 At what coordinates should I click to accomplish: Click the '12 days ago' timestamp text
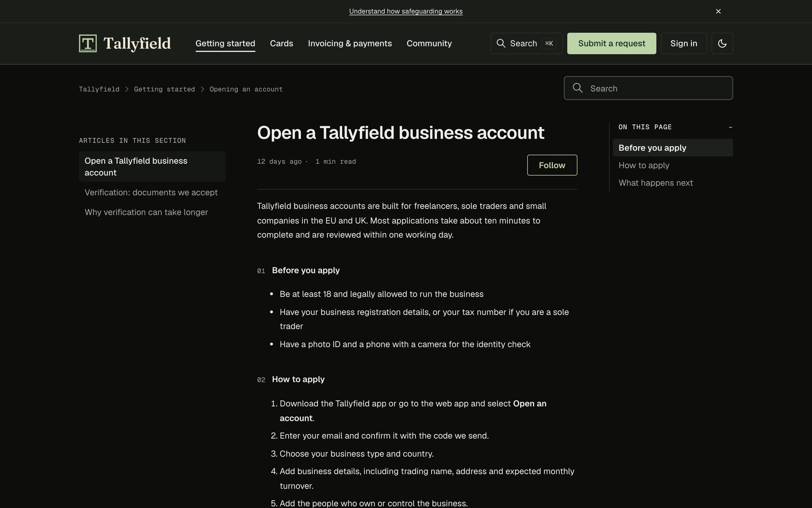(279, 162)
